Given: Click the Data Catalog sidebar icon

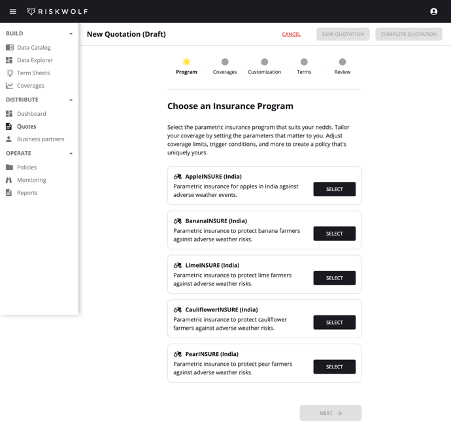Looking at the screenshot, I should [x=10, y=47].
